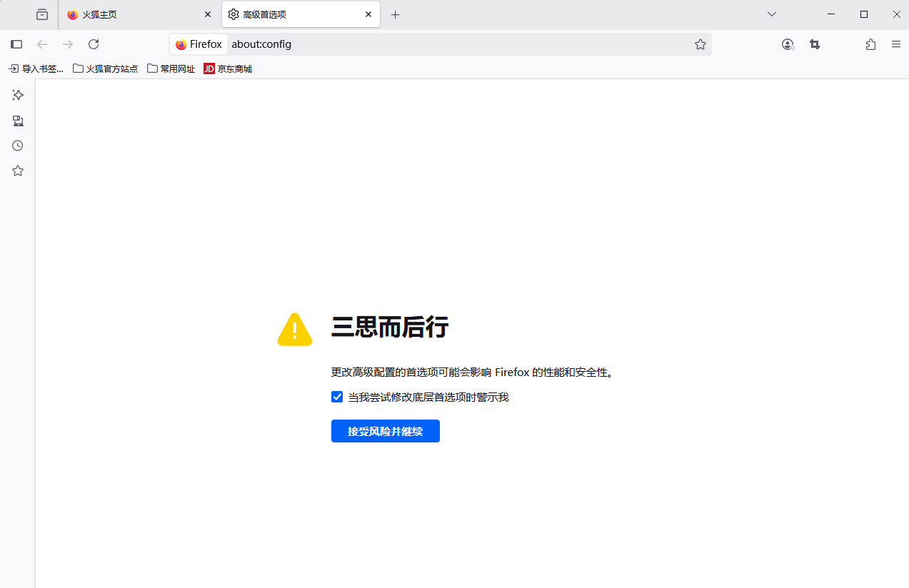The image size is (909, 588).
Task: Go forward to next page
Action: [x=68, y=44]
